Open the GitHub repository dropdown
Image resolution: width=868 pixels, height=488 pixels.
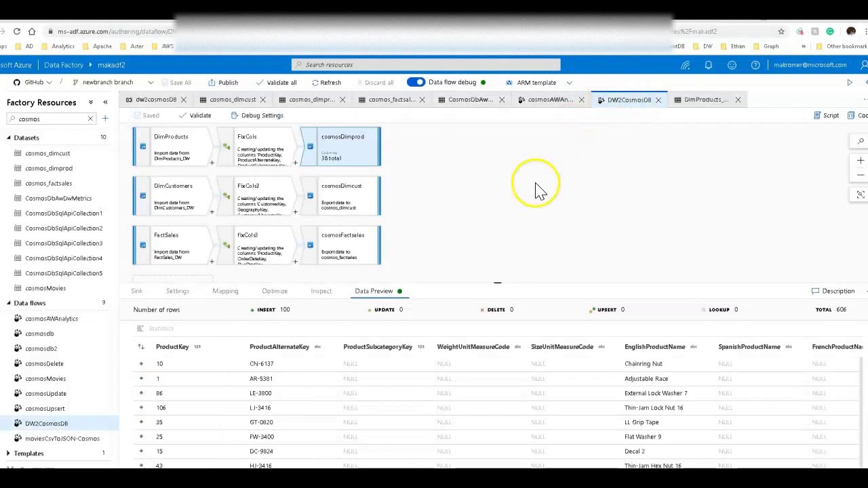[x=34, y=83]
